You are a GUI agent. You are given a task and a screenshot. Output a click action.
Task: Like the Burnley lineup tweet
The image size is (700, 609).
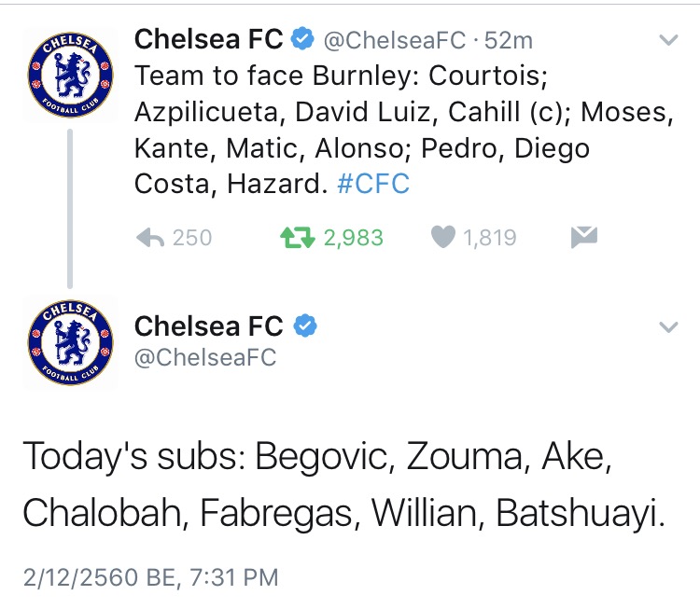click(x=441, y=238)
